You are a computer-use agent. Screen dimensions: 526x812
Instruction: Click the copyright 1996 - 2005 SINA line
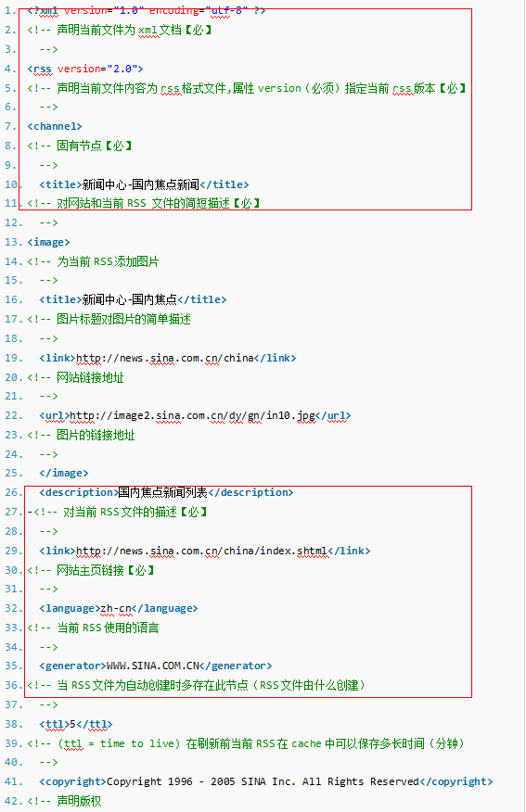tap(266, 781)
